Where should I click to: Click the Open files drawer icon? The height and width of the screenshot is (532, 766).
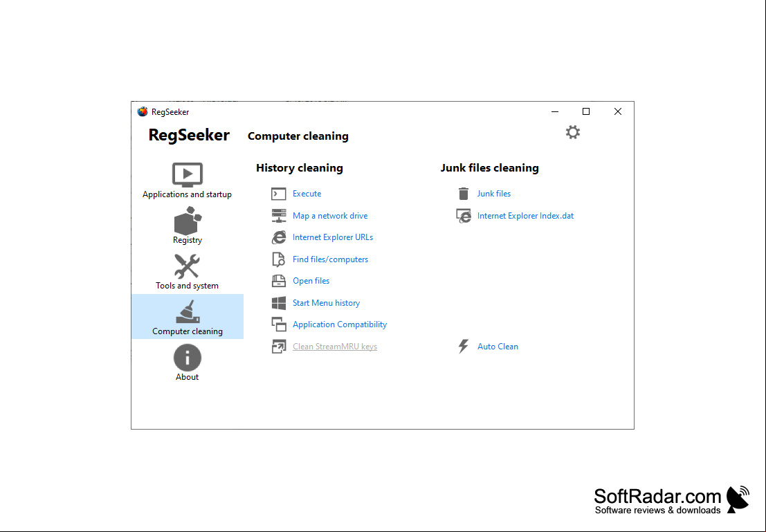tap(278, 281)
